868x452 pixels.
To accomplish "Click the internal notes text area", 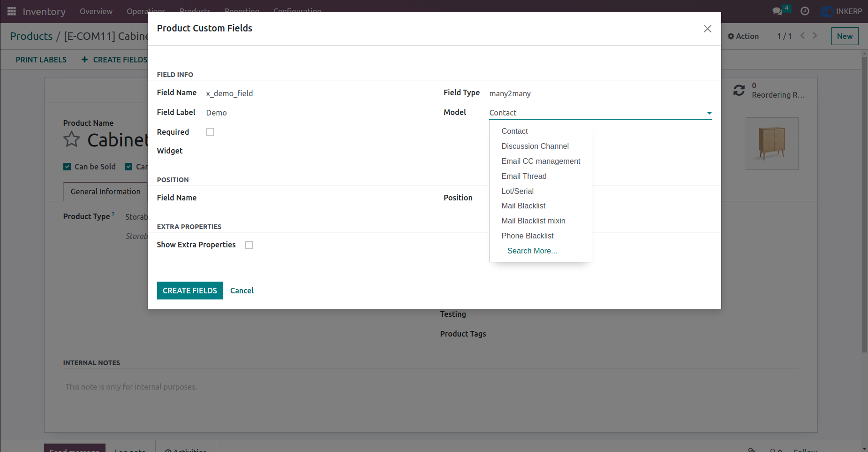I will (430, 387).
